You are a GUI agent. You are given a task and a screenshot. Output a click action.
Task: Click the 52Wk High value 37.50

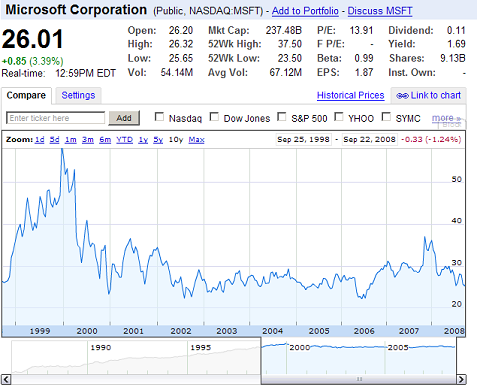pos(290,44)
